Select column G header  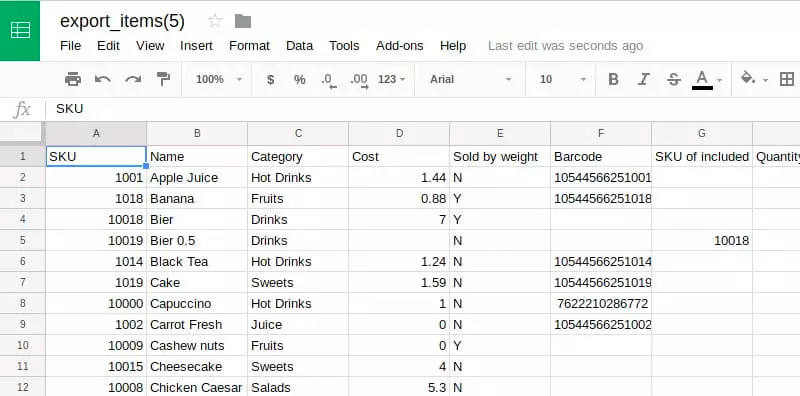pyautogui.click(x=702, y=134)
